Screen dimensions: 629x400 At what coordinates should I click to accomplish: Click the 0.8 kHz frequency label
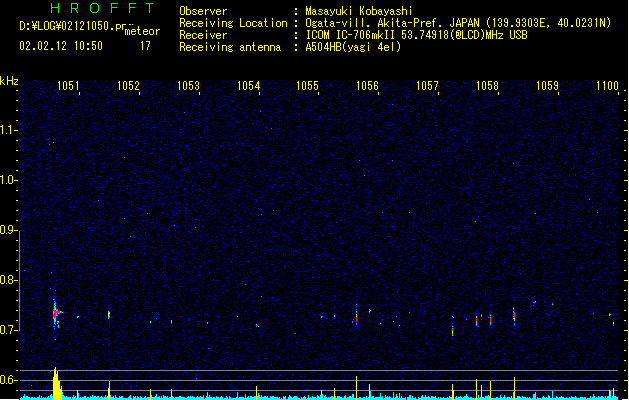point(8,280)
